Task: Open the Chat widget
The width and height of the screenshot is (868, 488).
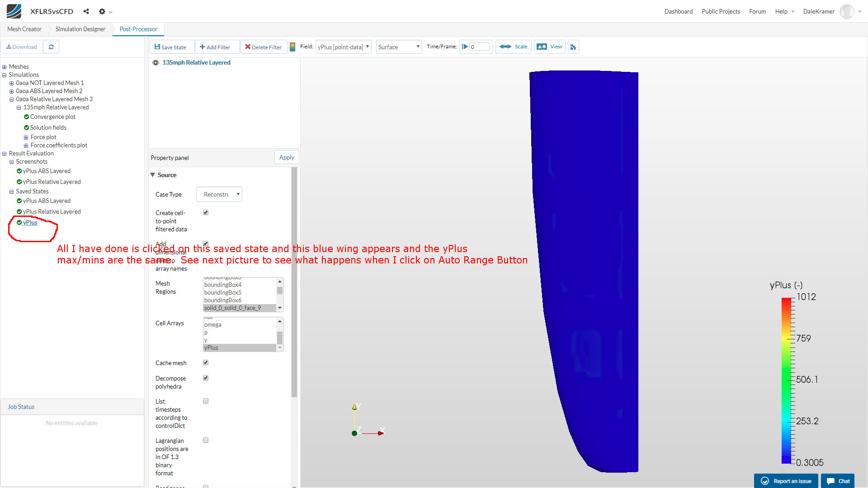Action: (x=838, y=481)
